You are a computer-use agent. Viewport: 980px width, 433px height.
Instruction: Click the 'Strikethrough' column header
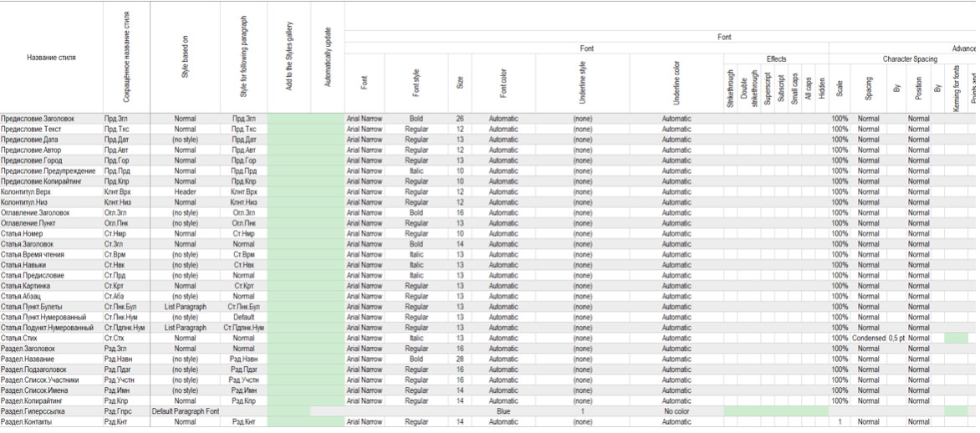(x=731, y=89)
